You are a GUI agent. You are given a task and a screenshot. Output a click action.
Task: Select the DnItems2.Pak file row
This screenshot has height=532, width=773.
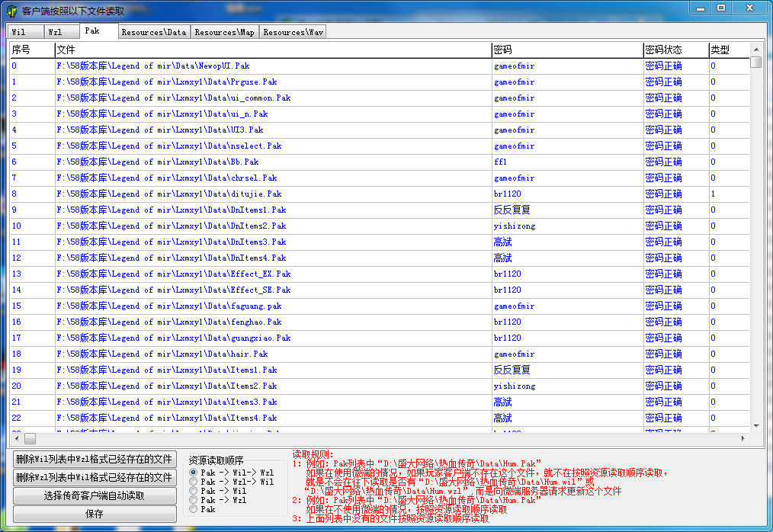click(380, 226)
